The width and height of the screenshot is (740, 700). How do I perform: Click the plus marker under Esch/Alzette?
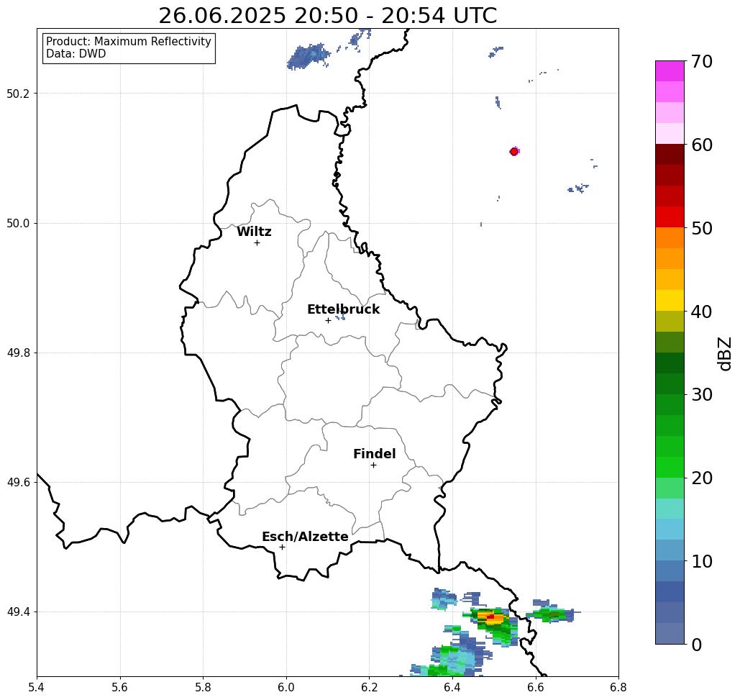click(x=282, y=547)
